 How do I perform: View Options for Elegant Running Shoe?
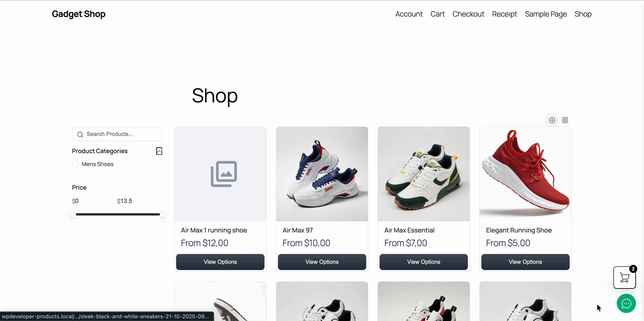coord(525,262)
